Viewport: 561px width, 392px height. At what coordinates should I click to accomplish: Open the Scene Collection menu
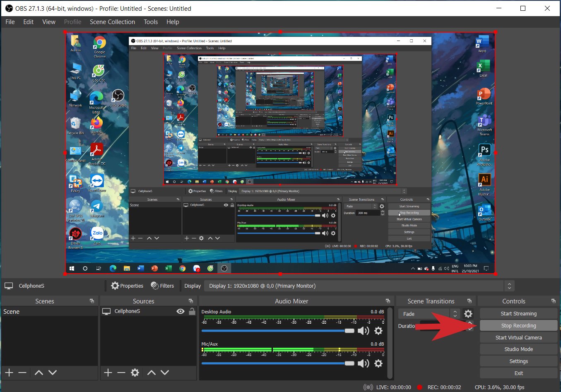click(x=112, y=22)
